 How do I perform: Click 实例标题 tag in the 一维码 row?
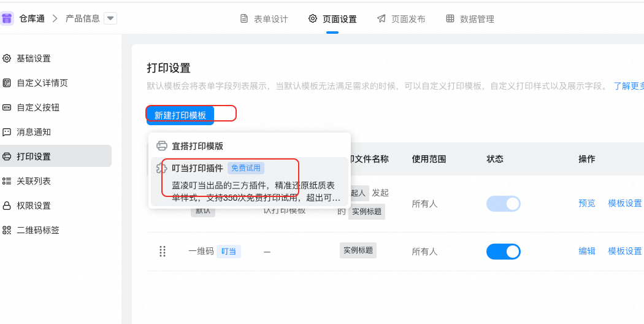358,250
